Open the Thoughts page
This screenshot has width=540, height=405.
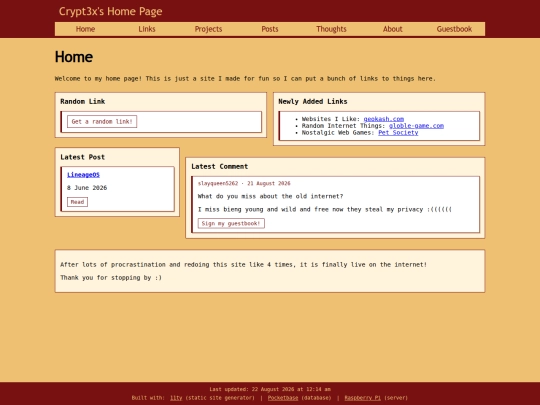pos(331,29)
